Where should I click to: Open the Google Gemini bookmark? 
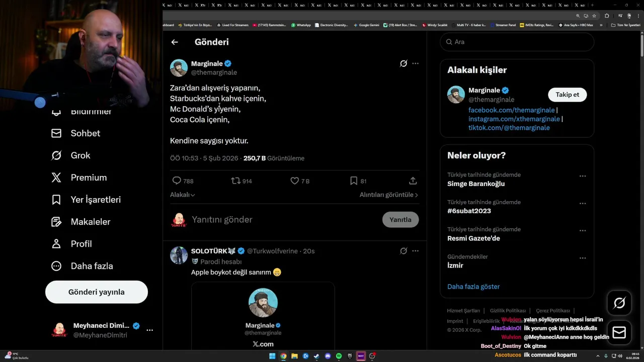[366, 25]
